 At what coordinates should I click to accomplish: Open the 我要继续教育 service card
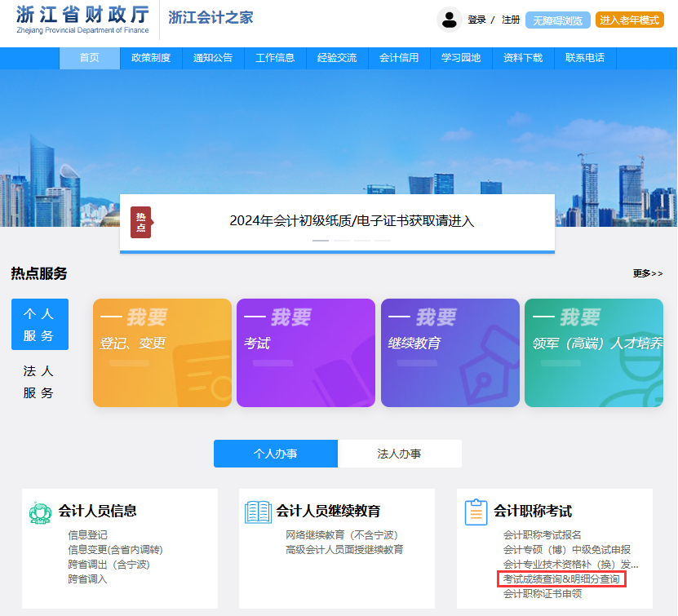point(450,352)
